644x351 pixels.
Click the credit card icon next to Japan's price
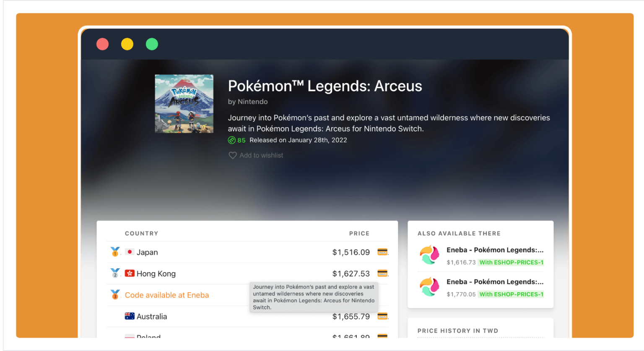click(382, 252)
